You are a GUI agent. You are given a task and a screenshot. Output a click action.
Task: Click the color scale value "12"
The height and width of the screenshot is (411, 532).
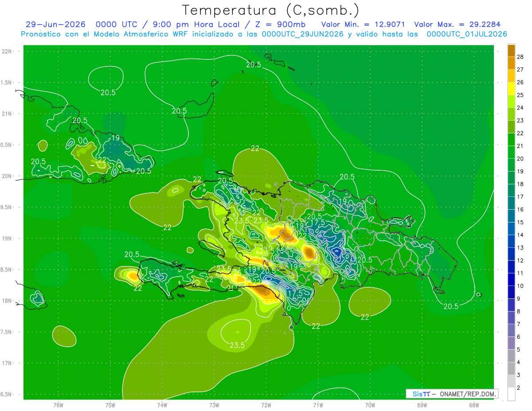[x=520, y=261]
